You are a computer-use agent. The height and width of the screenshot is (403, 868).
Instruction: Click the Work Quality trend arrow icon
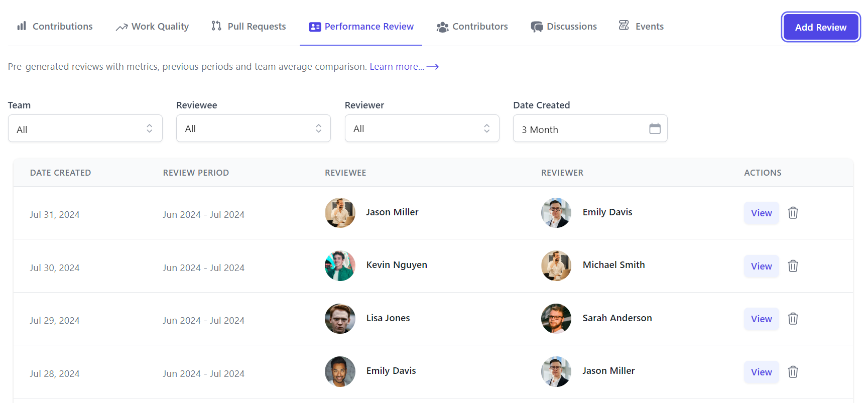tap(121, 27)
